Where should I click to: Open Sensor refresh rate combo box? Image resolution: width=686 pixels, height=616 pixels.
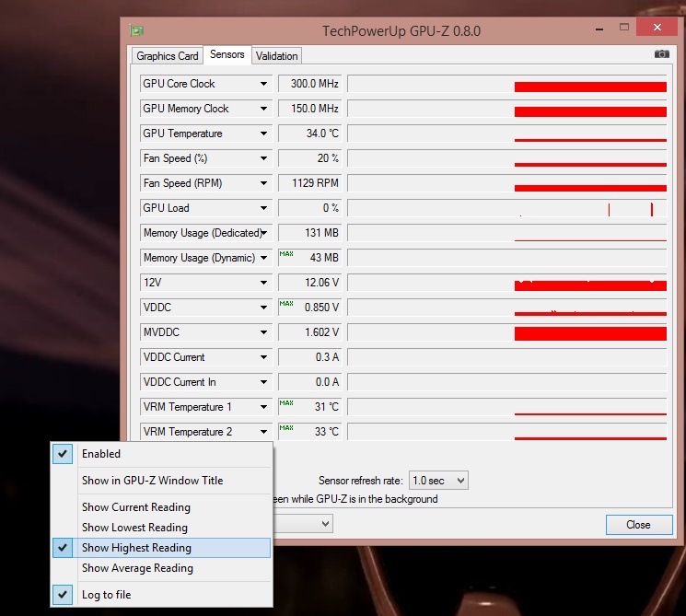click(x=438, y=481)
